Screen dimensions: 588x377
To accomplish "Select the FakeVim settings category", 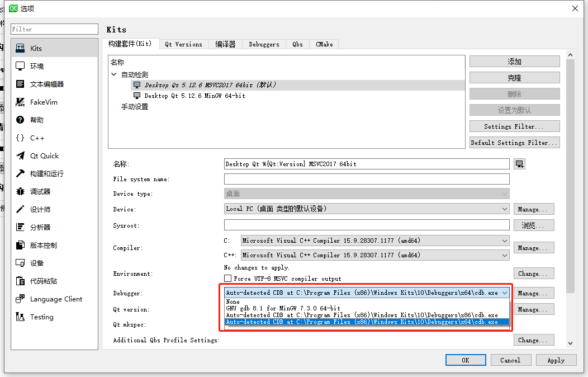I will point(39,102).
